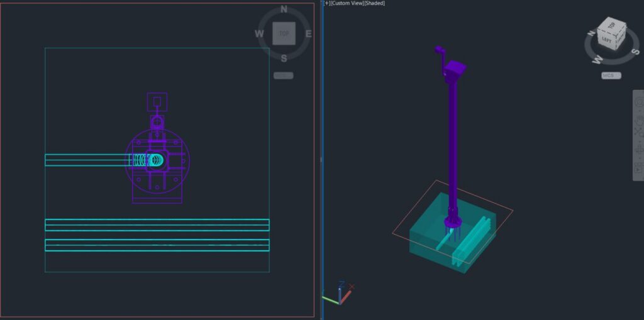Click the TOP face of the 3D ViewCube
The height and width of the screenshot is (320, 644).
(613, 25)
